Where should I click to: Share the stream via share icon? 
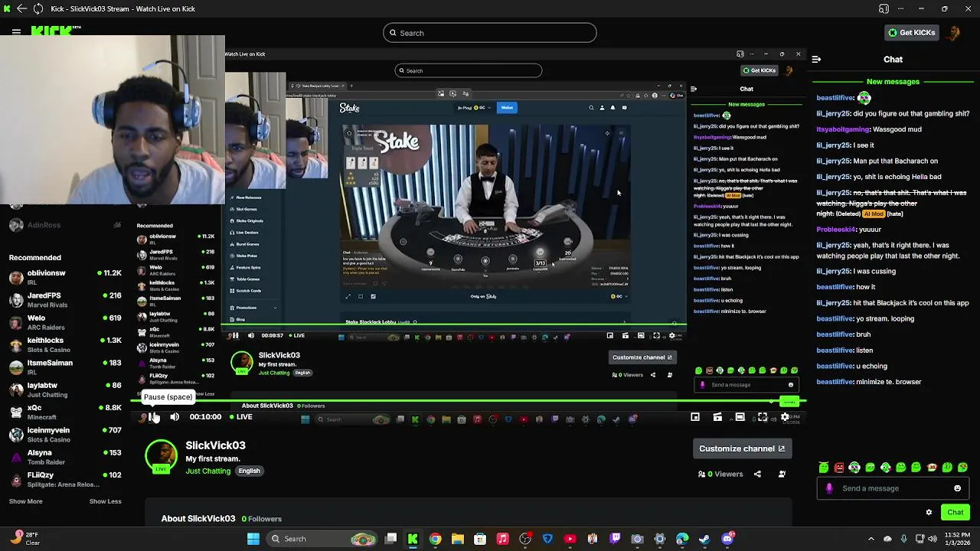click(757, 474)
